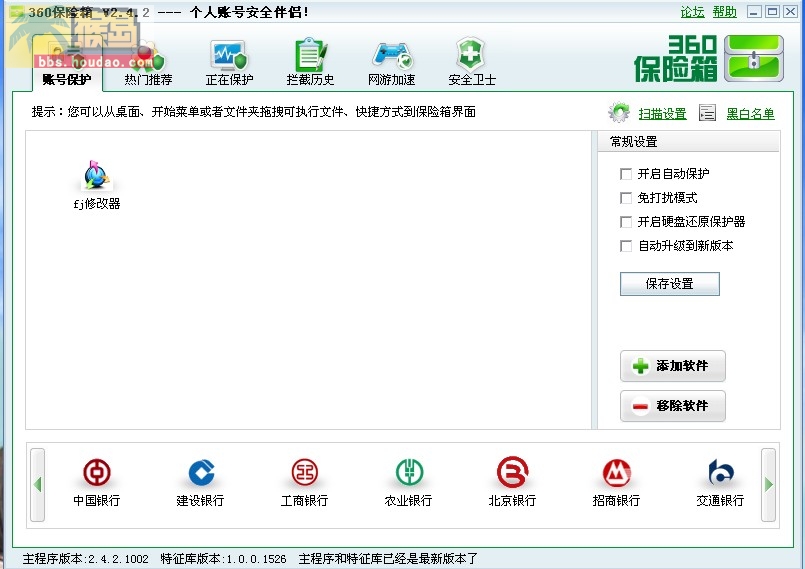Click the 主程序版本:2.4.2.1002 status text
This screenshot has height=569, width=805.
tap(85, 559)
